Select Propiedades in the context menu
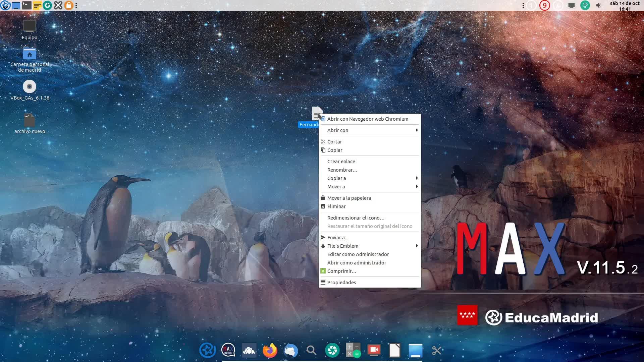The image size is (644, 362). 341,282
